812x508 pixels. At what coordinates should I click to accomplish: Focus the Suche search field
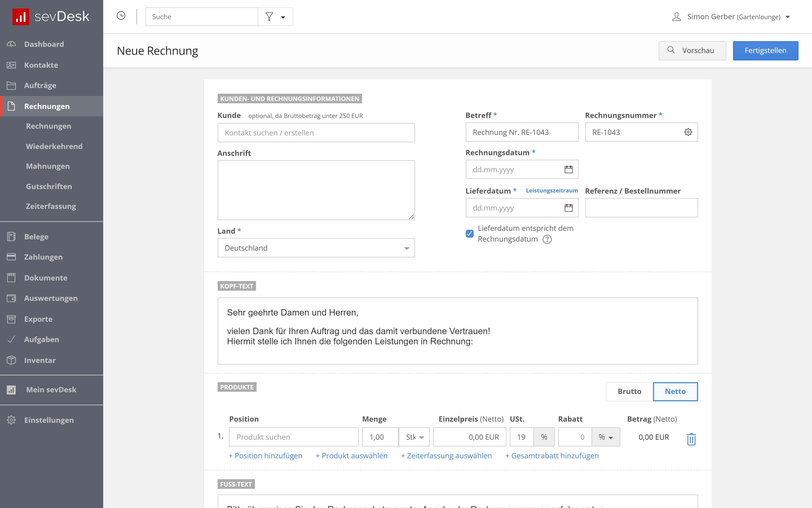pos(202,17)
